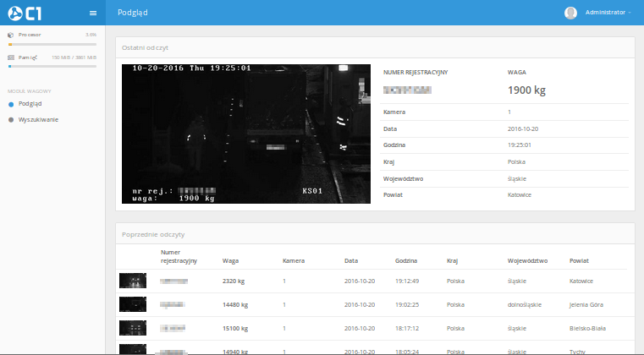Click the Pamięć usage progress bar
The image size is (644, 355).
pyautogui.click(x=52, y=66)
